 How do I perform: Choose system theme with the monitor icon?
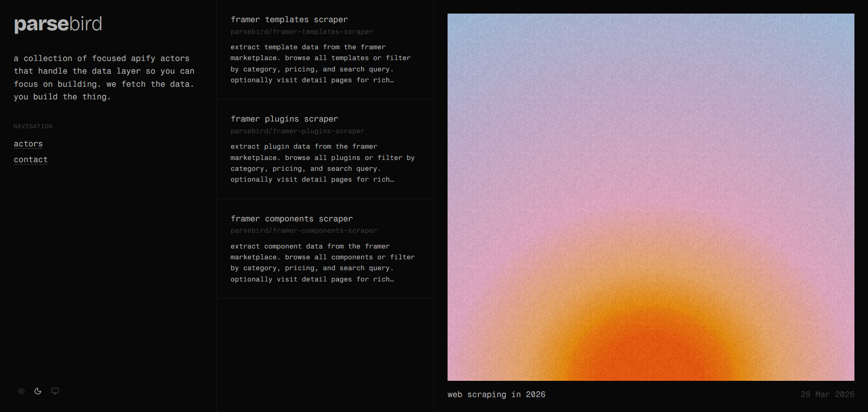tap(55, 391)
